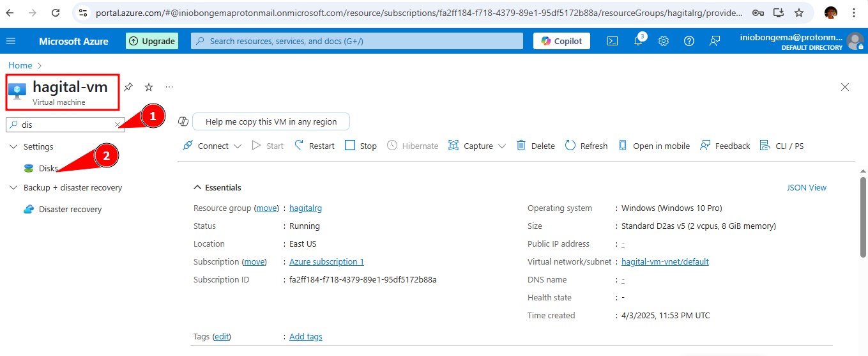The image size is (868, 356).
Task: Open Copilot from the header
Action: tap(561, 41)
